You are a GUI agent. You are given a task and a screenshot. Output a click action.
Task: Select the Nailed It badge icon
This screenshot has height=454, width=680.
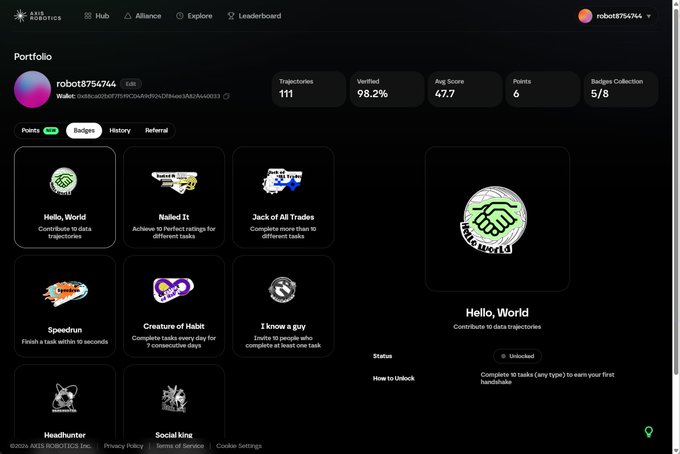pyautogui.click(x=174, y=182)
